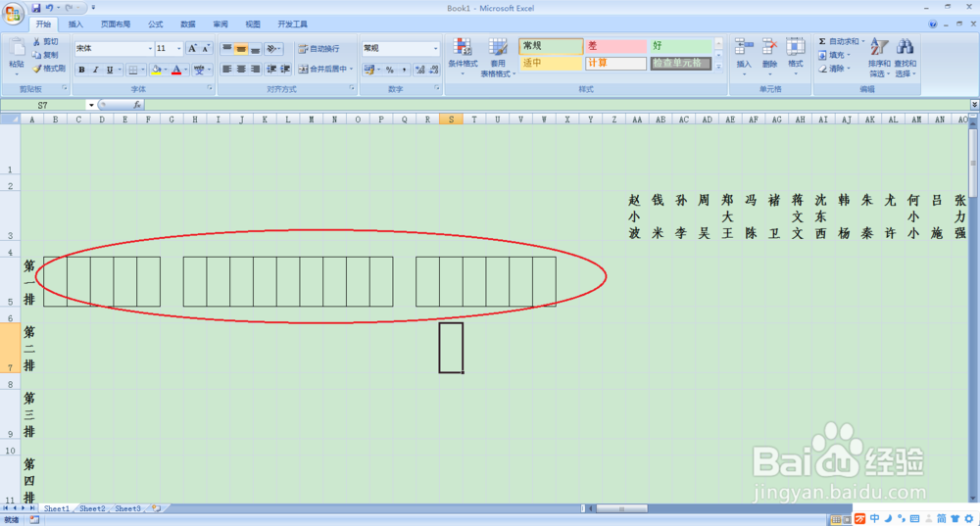Open the Format (格式) cells menu
The height and width of the screenshot is (526, 980).
pos(795,56)
